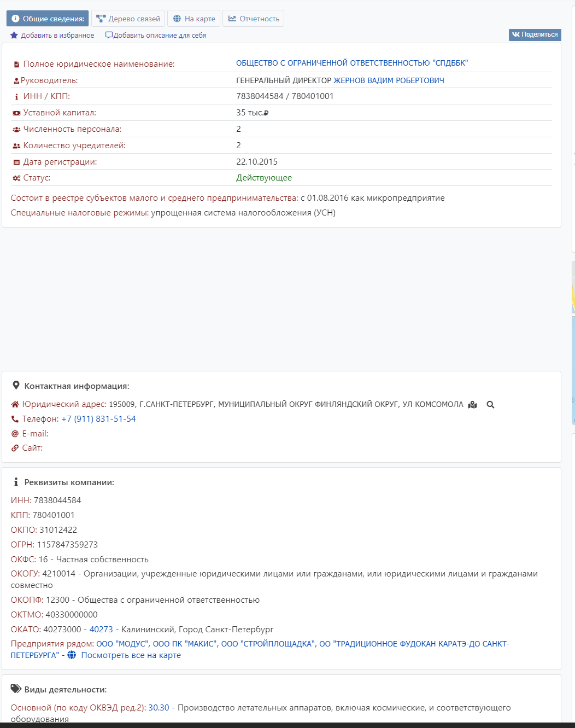
Task: Switch to 'Дерево связей' tab
Action: [128, 19]
